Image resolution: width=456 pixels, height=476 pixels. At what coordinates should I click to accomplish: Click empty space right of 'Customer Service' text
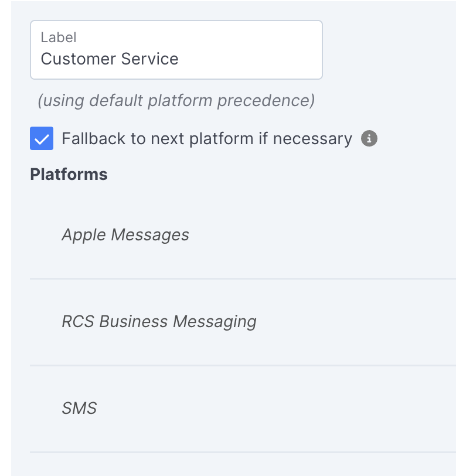249,59
